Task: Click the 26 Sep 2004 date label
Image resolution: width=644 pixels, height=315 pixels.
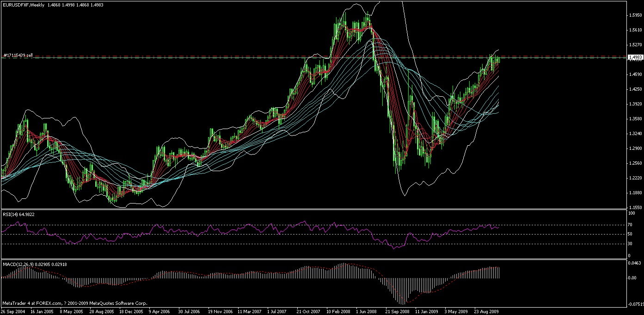Action: click(14, 312)
